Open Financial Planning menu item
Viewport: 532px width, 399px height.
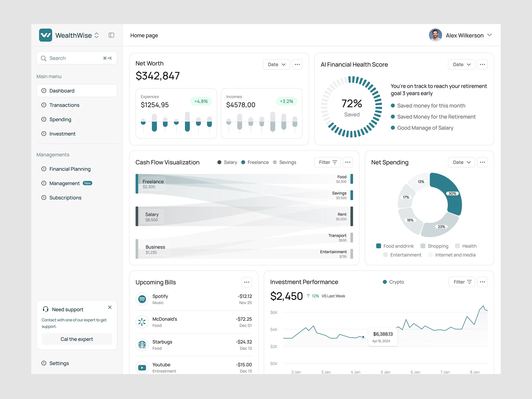click(x=77, y=169)
